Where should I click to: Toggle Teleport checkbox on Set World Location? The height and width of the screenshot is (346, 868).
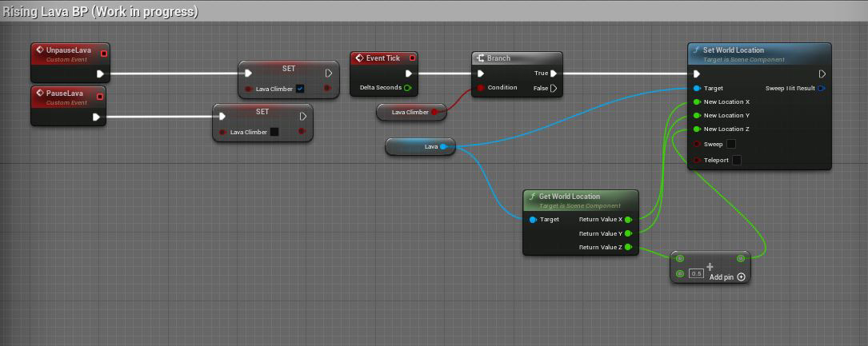[x=736, y=161]
